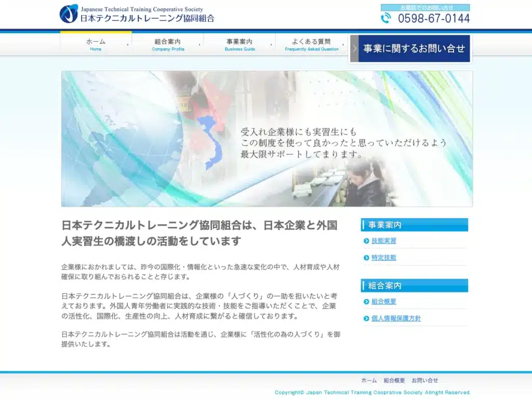
Task: Click the paragraph starting 企業様におかれましては
Action: [201, 272]
